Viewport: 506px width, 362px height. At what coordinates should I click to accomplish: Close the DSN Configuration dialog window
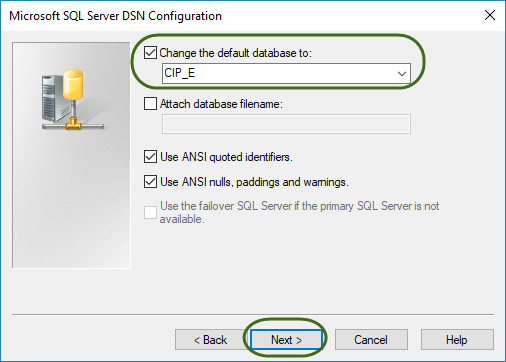tap(490, 15)
